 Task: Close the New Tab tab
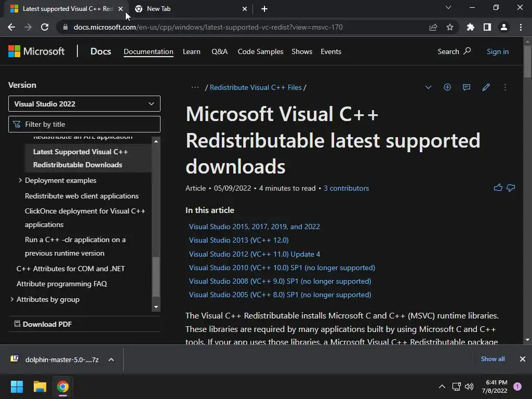pyautogui.click(x=245, y=9)
